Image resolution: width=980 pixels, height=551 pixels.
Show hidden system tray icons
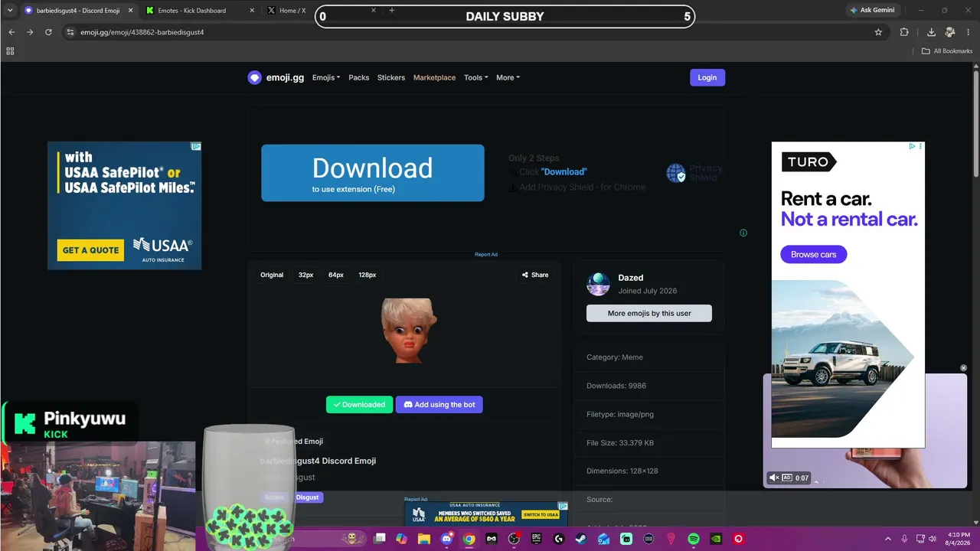click(x=888, y=539)
